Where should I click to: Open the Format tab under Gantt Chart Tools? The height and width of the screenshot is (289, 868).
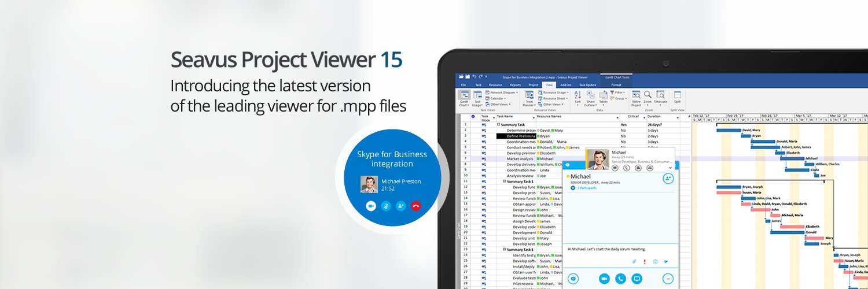pyautogui.click(x=616, y=85)
